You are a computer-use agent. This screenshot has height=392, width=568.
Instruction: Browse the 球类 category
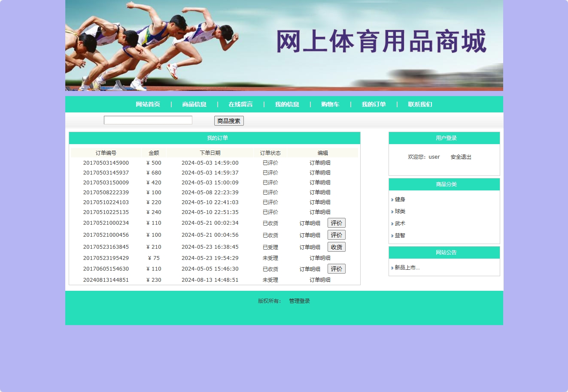tap(400, 211)
